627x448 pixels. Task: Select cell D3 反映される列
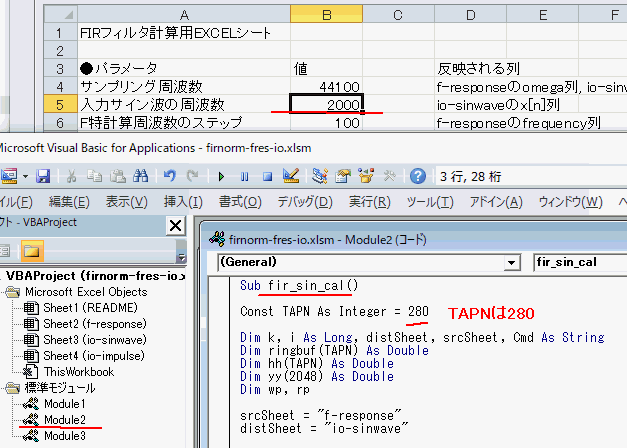coord(470,68)
